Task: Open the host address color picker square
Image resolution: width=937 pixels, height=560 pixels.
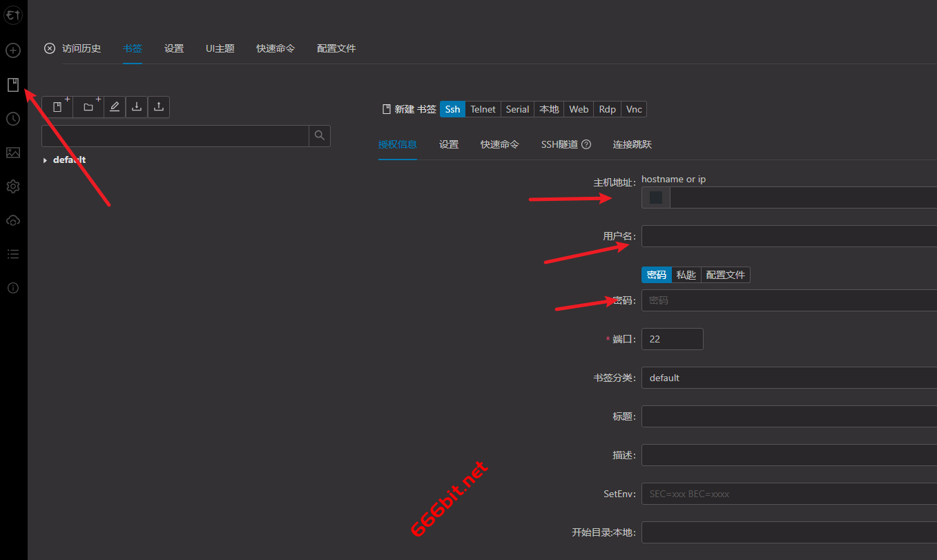Action: [x=656, y=198]
